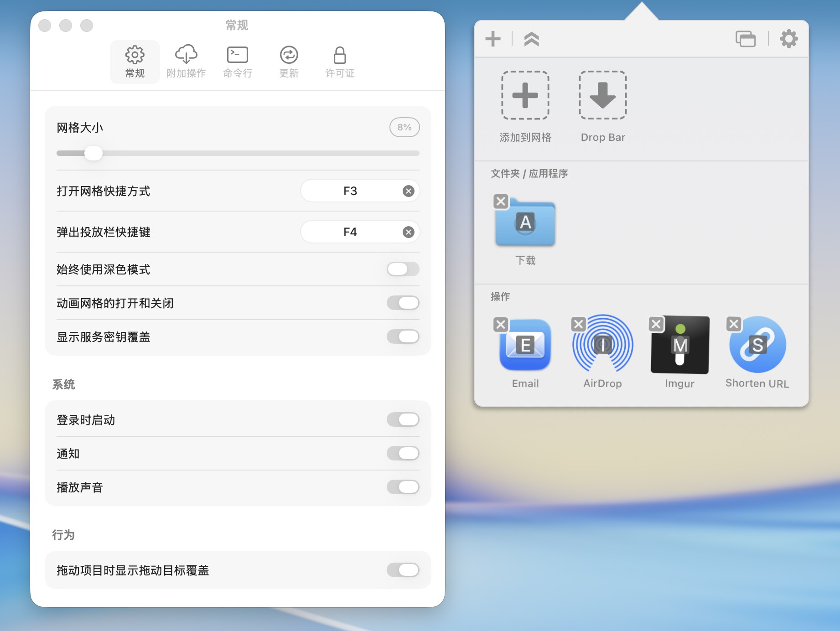Select the AirDrop action icon
Screen dimensions: 840x631
pos(602,345)
